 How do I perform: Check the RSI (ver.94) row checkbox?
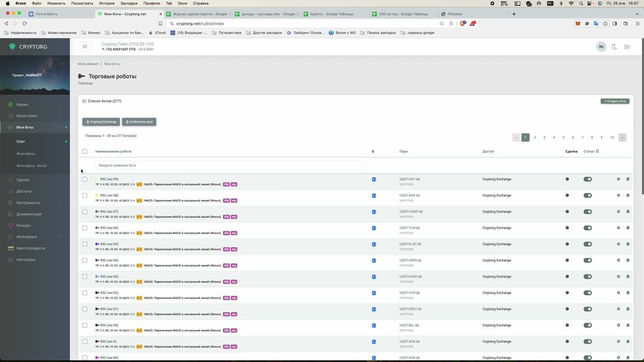pyautogui.click(x=85, y=260)
